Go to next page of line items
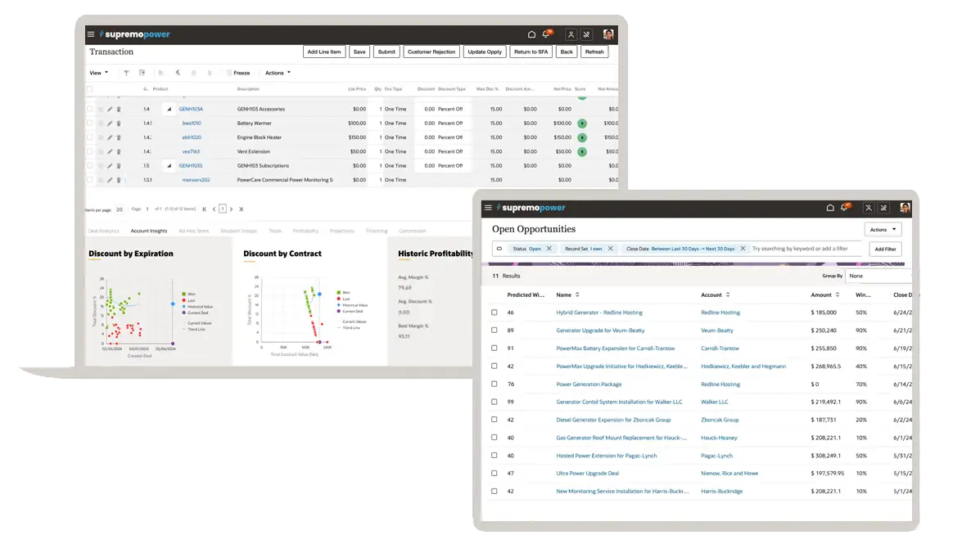The image size is (980, 553). click(x=232, y=209)
